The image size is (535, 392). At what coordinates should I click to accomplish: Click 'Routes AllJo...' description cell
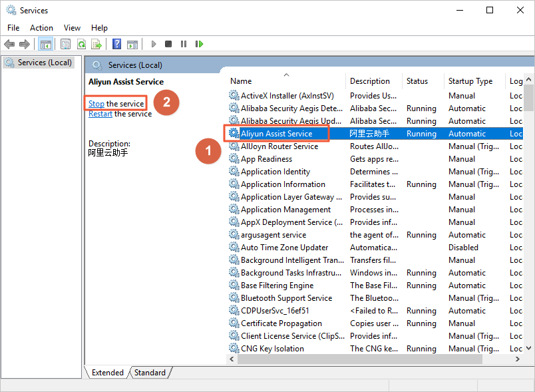click(374, 146)
